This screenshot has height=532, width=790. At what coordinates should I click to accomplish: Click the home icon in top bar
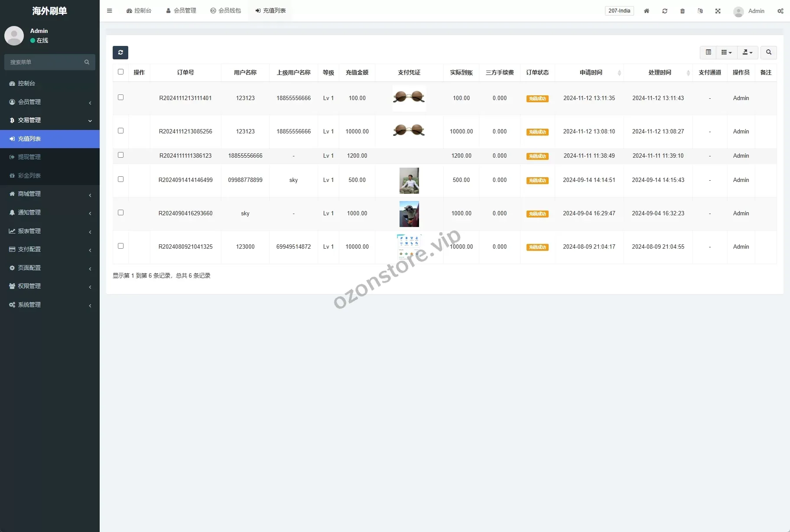click(x=646, y=11)
